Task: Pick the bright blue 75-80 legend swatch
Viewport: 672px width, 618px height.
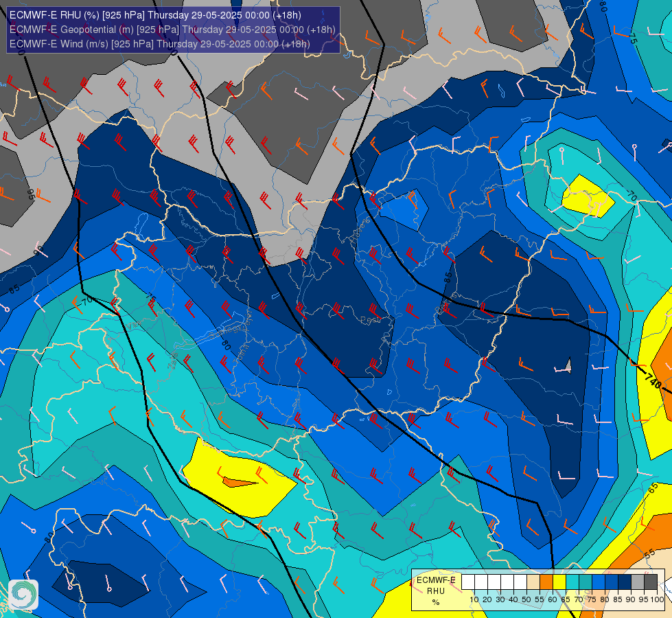Action: [599, 582]
